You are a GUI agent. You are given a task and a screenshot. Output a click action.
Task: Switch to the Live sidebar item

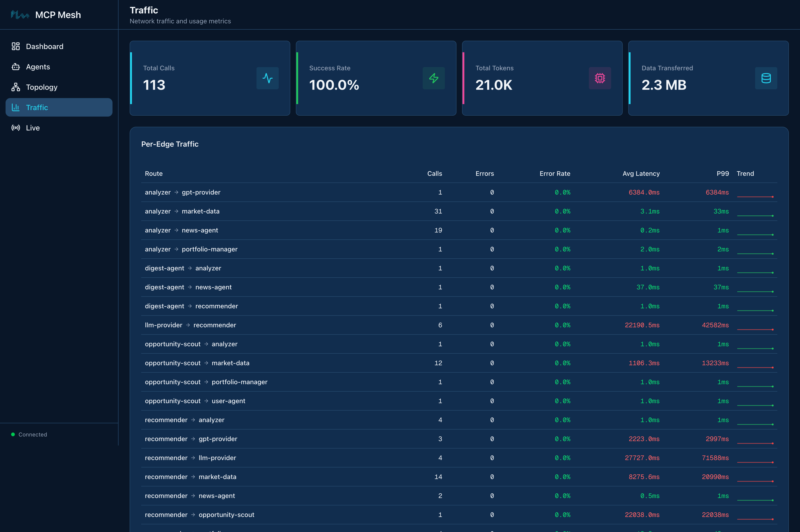coord(33,128)
